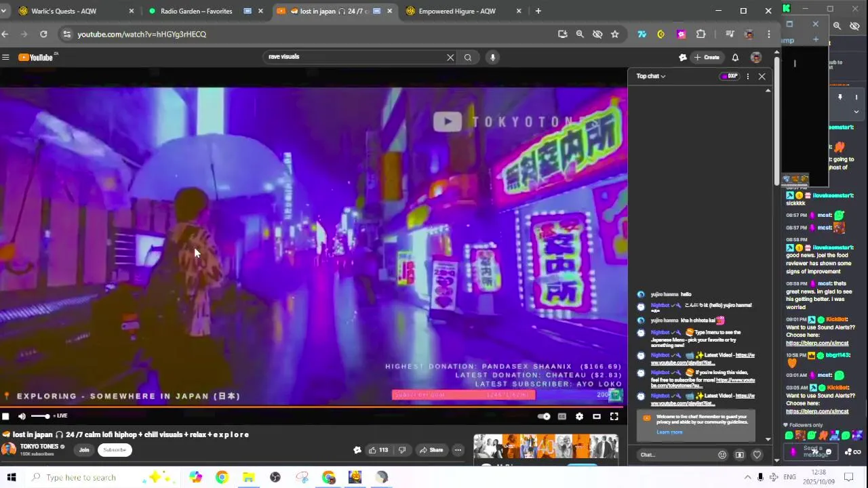
Task: Open media control music-note icon in toolbar
Action: click(730, 34)
